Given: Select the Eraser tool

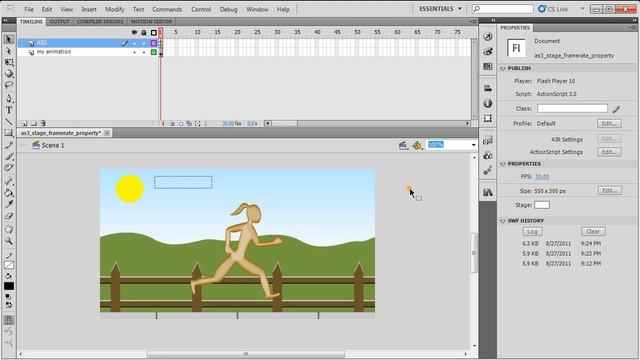Looking at the screenshot, I should [9, 216].
